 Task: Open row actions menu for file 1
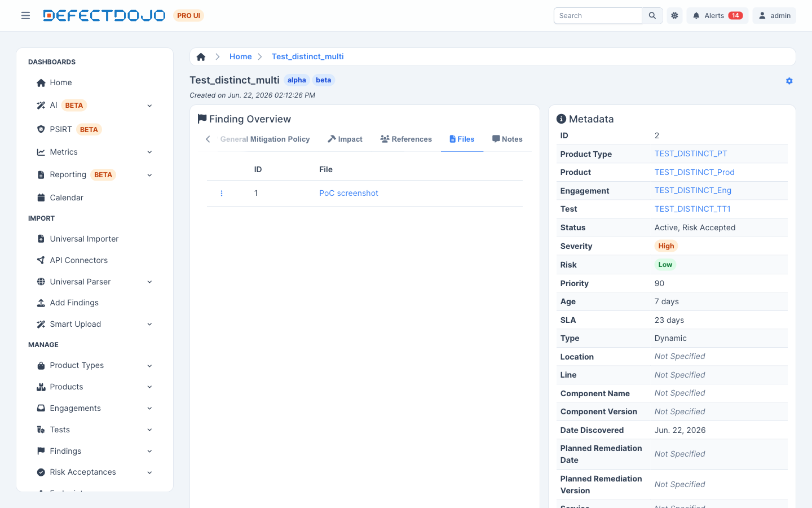pos(222,193)
